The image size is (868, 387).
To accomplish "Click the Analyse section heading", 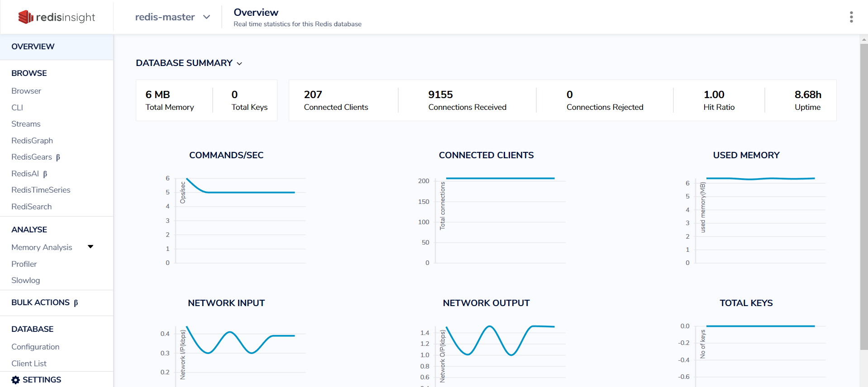I will (x=29, y=230).
